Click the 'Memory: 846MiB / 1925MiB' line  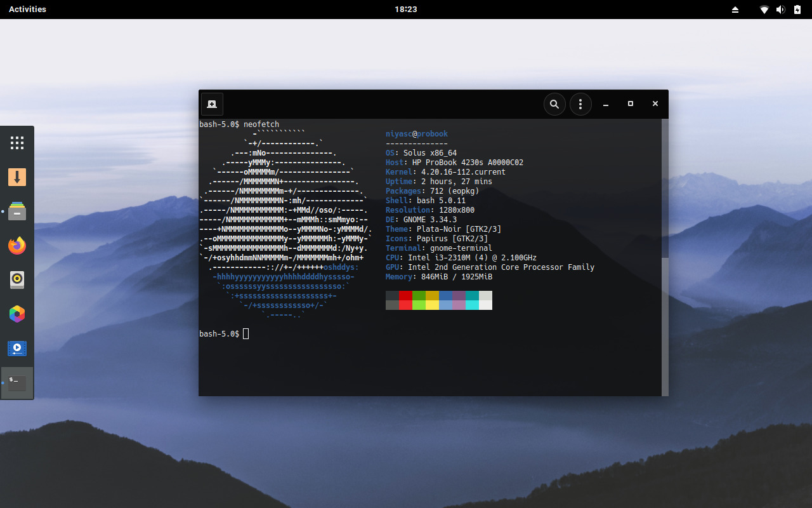coord(439,277)
